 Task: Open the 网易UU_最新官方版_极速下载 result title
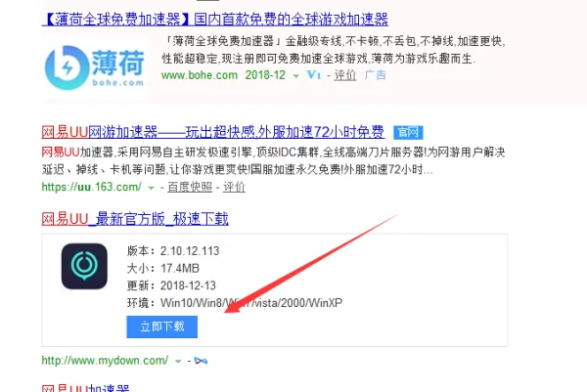tap(135, 219)
